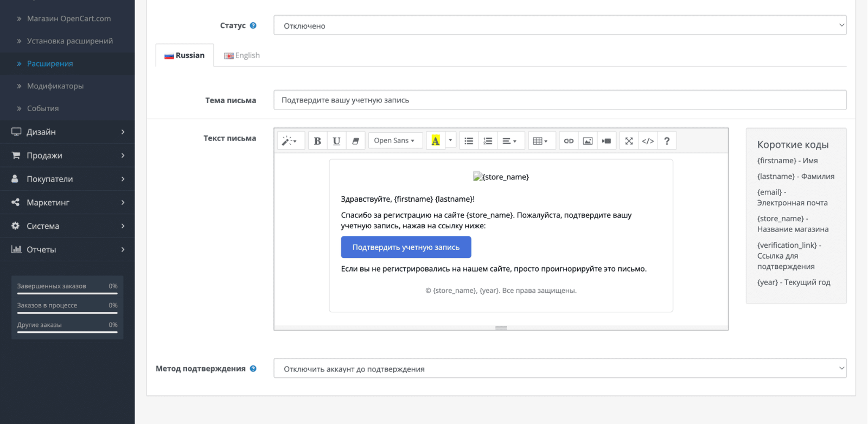Switch to the English language tab
This screenshot has height=424, width=868.
point(242,55)
